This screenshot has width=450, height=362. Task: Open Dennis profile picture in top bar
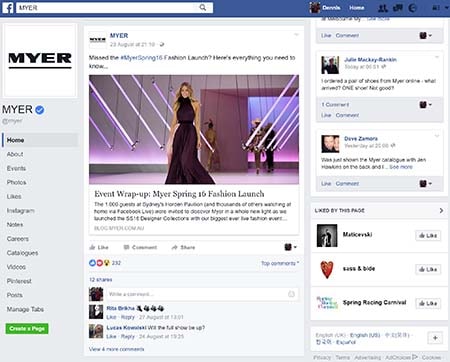coord(315,8)
